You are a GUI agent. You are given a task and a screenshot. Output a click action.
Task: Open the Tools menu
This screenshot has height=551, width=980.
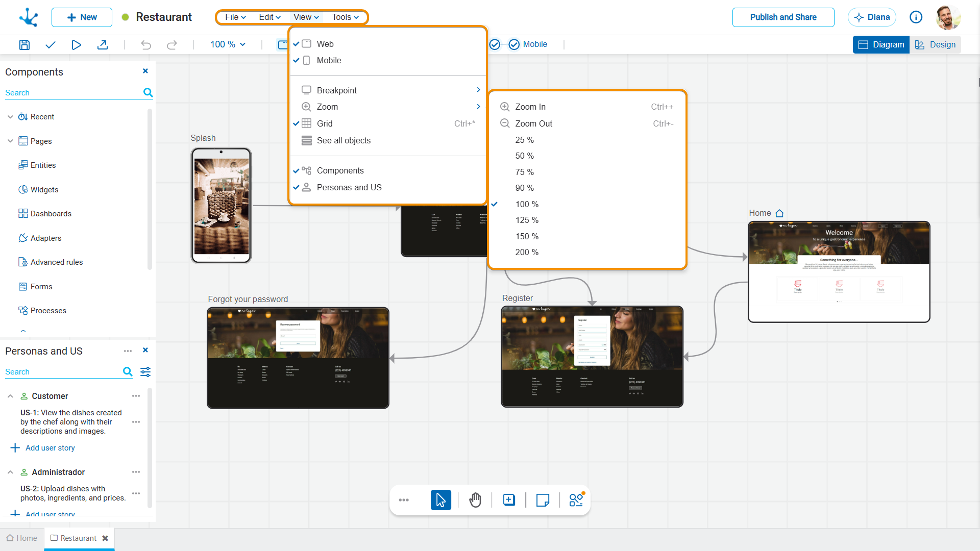(346, 17)
